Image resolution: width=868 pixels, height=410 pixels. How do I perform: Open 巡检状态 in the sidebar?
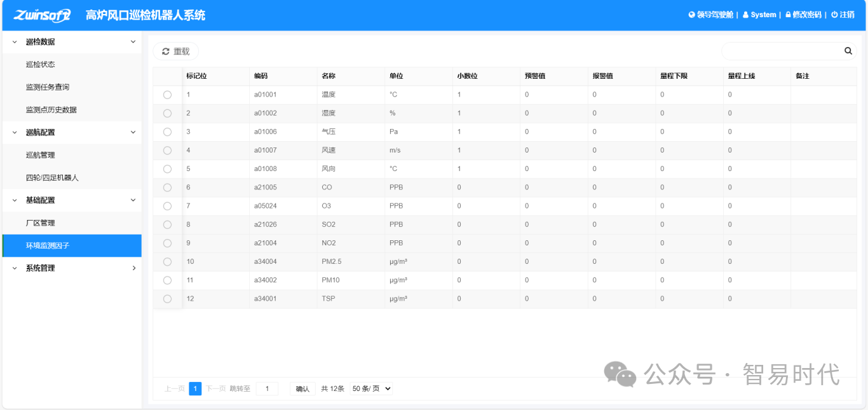click(41, 64)
